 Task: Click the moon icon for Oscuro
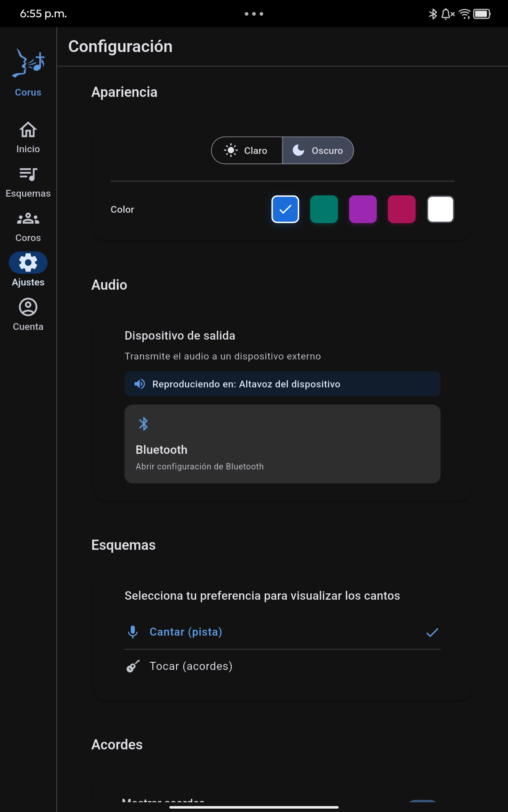(298, 150)
